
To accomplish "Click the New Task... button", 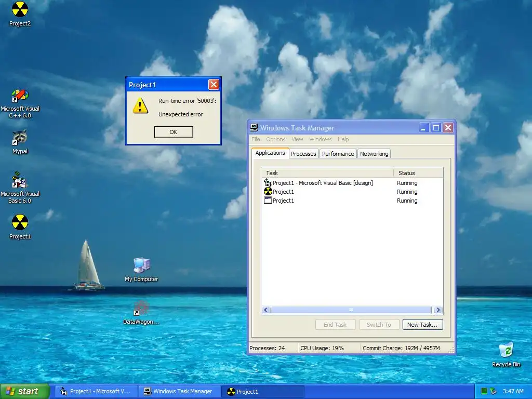I will coord(422,325).
